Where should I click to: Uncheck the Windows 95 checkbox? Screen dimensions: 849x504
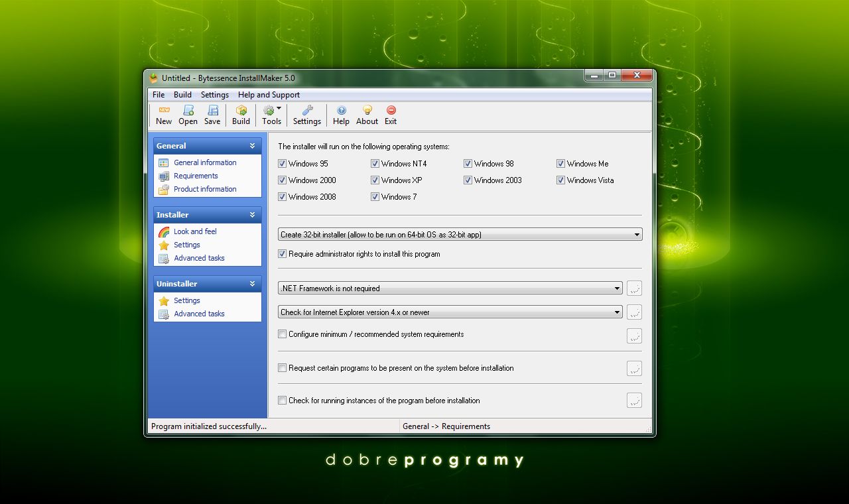click(283, 164)
